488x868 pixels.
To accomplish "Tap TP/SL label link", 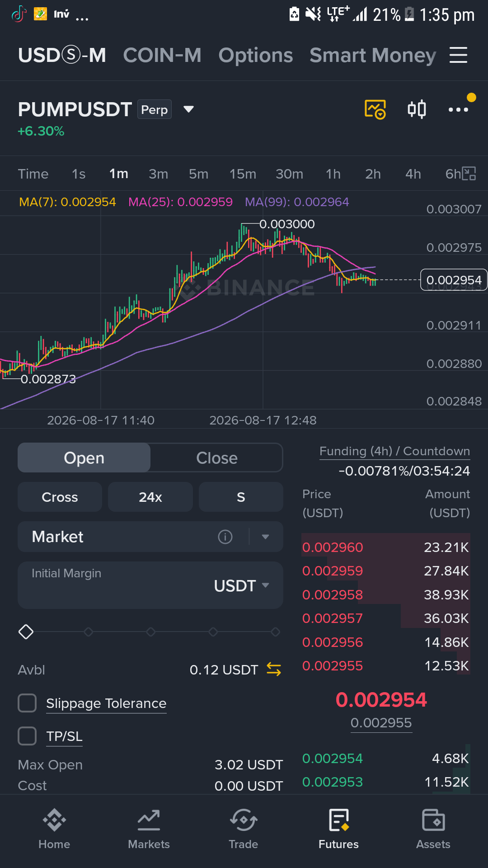I will point(64,736).
